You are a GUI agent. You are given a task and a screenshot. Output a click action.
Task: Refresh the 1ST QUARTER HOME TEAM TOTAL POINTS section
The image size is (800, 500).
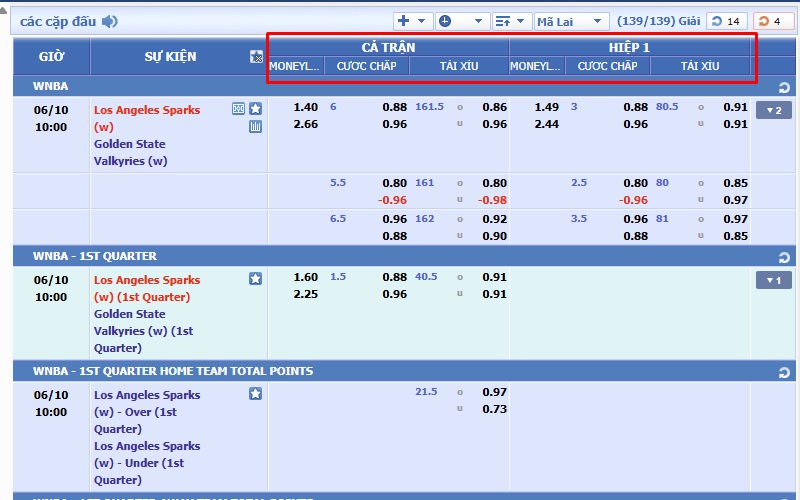point(784,372)
